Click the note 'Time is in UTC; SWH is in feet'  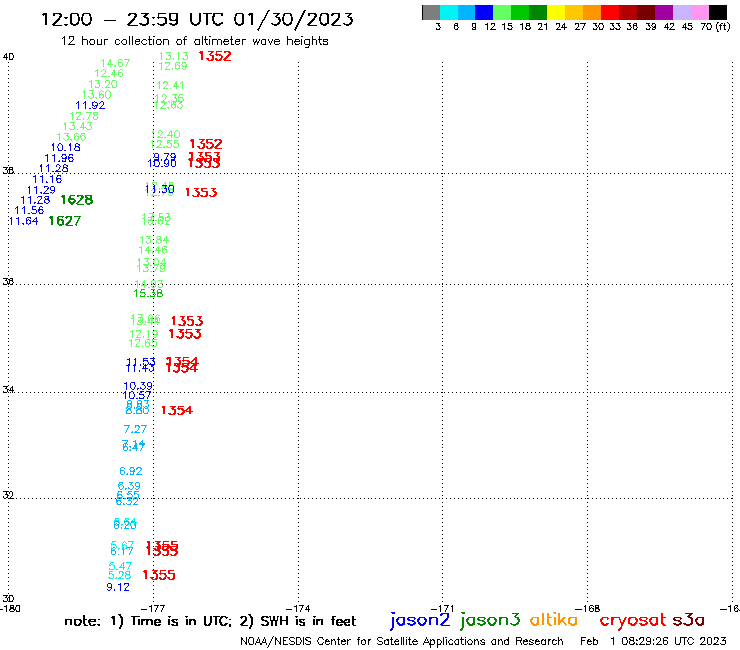(210, 621)
